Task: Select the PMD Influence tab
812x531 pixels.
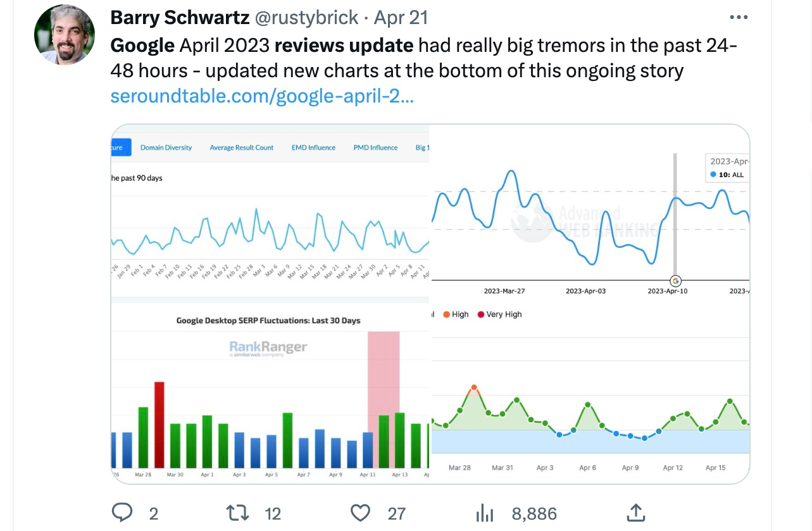Action: [x=375, y=147]
